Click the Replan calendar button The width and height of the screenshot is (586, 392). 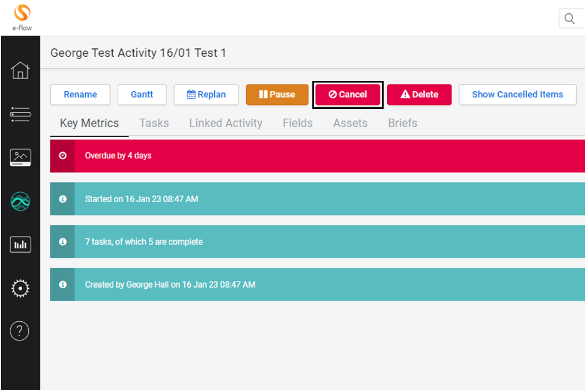(x=206, y=94)
